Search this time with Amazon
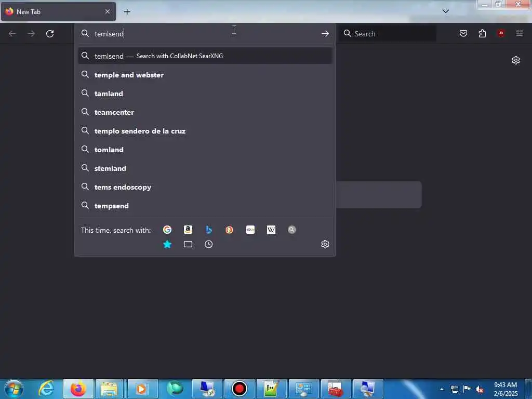Image resolution: width=532 pixels, height=399 pixels. [x=188, y=230]
